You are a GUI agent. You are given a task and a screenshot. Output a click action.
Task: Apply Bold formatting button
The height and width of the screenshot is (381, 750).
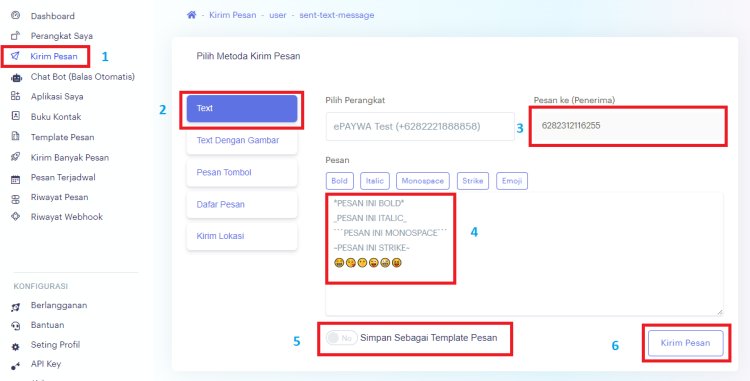(x=339, y=181)
